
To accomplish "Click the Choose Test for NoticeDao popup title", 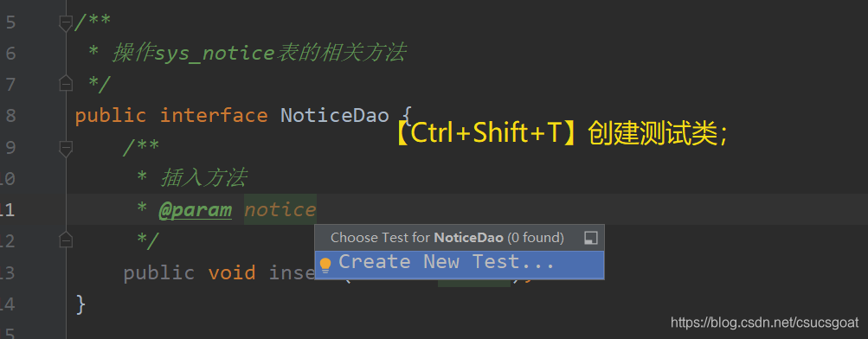I will (x=447, y=238).
